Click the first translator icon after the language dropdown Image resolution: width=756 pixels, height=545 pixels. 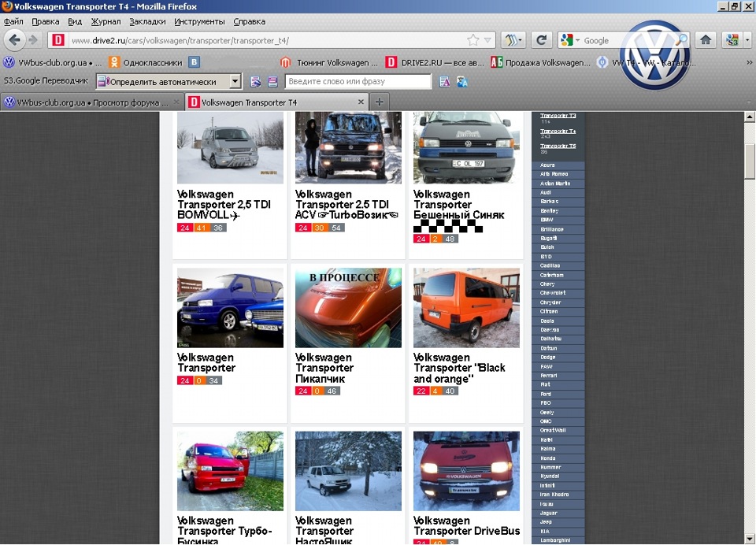coord(255,81)
